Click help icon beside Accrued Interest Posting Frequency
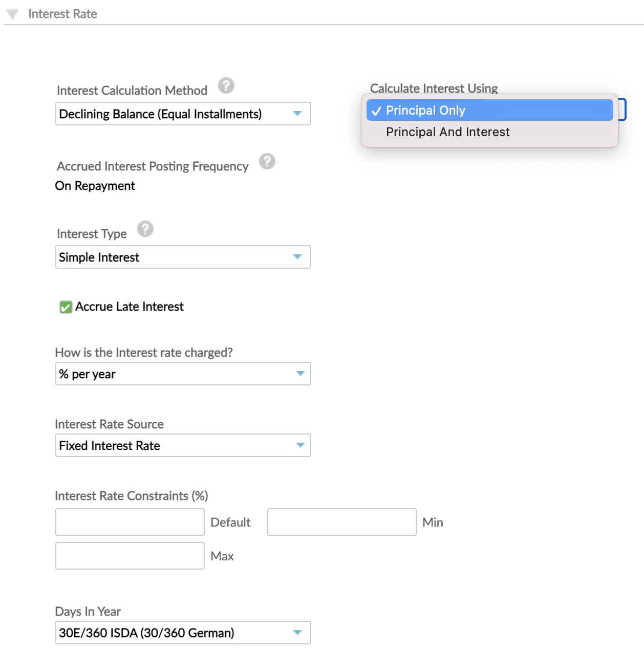The width and height of the screenshot is (644, 652). click(x=267, y=162)
